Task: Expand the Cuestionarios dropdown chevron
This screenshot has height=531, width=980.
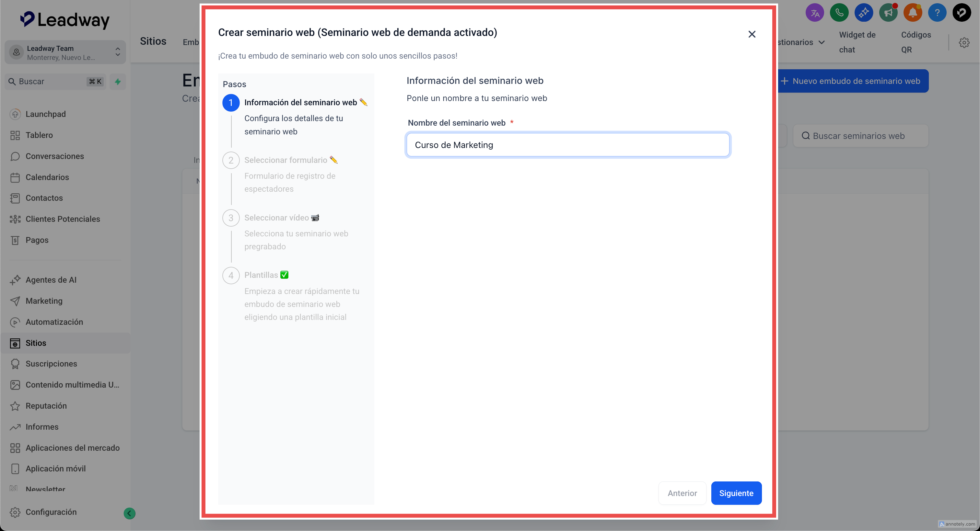Action: pos(821,42)
